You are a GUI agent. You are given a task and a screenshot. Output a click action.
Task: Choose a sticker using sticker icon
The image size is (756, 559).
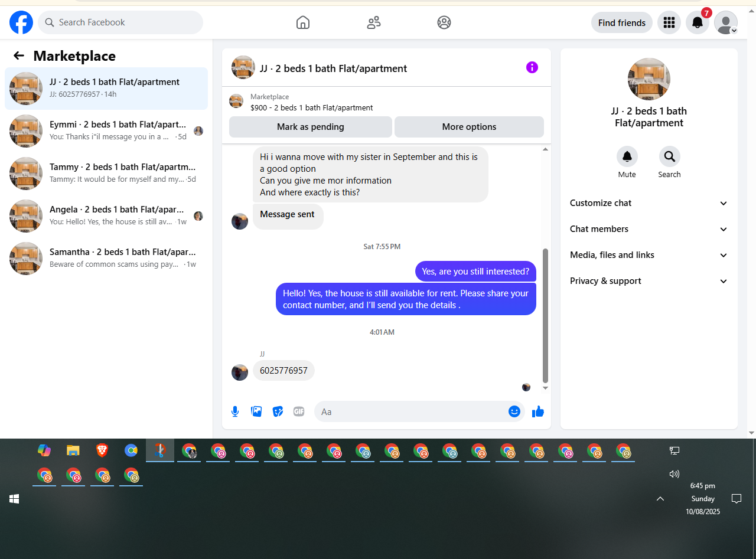[278, 411]
